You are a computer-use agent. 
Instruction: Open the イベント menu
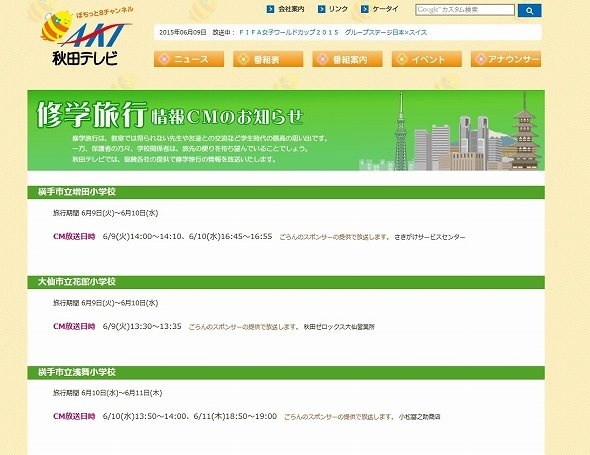point(427,59)
